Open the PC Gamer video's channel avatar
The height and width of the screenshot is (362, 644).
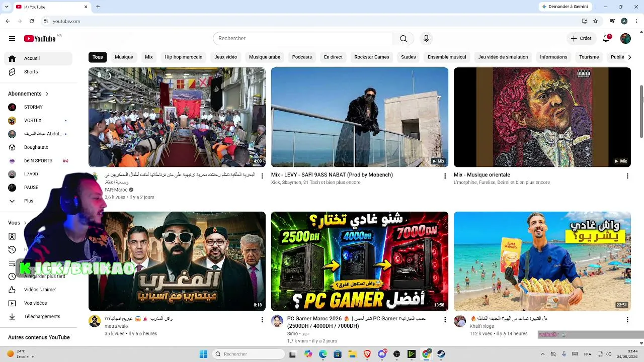coord(277,321)
